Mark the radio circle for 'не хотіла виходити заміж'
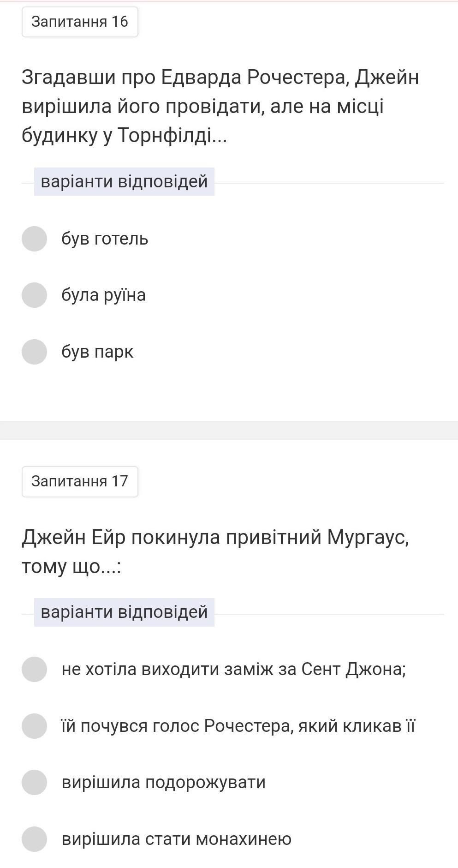 (x=34, y=669)
